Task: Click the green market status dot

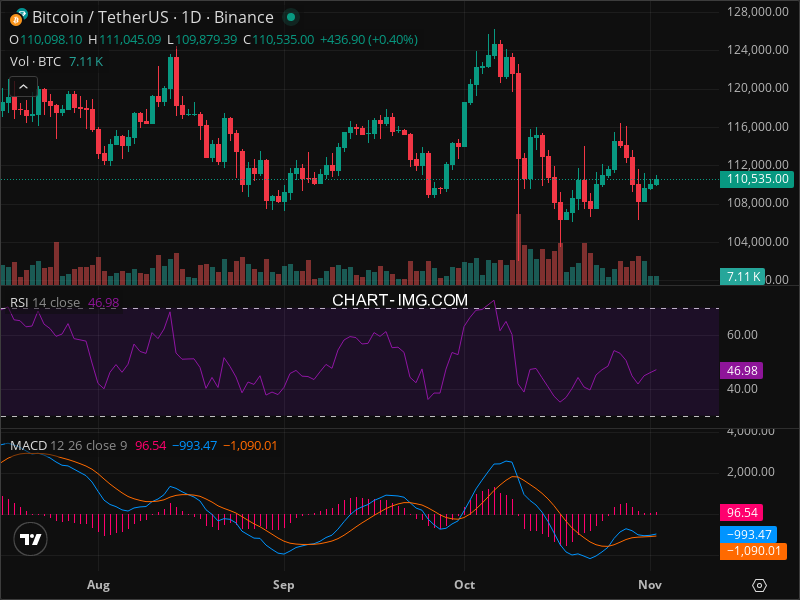Action: [290, 18]
